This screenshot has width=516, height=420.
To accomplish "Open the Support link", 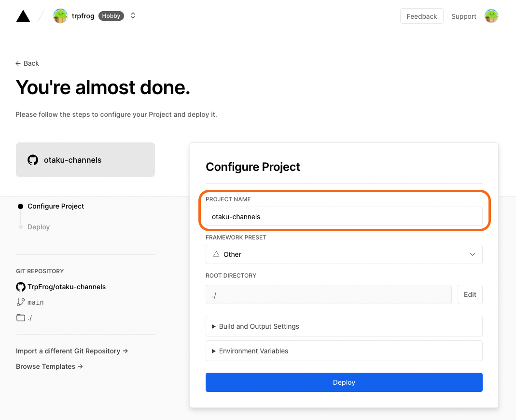I will [463, 16].
